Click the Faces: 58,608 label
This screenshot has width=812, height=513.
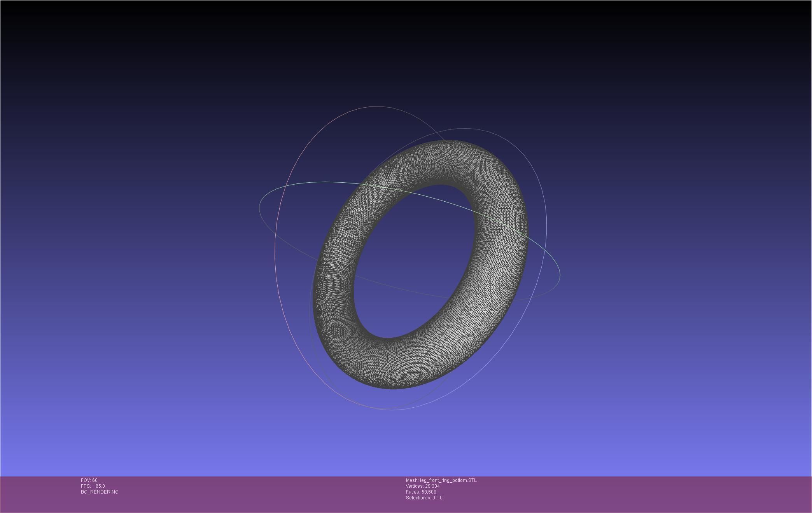(421, 492)
